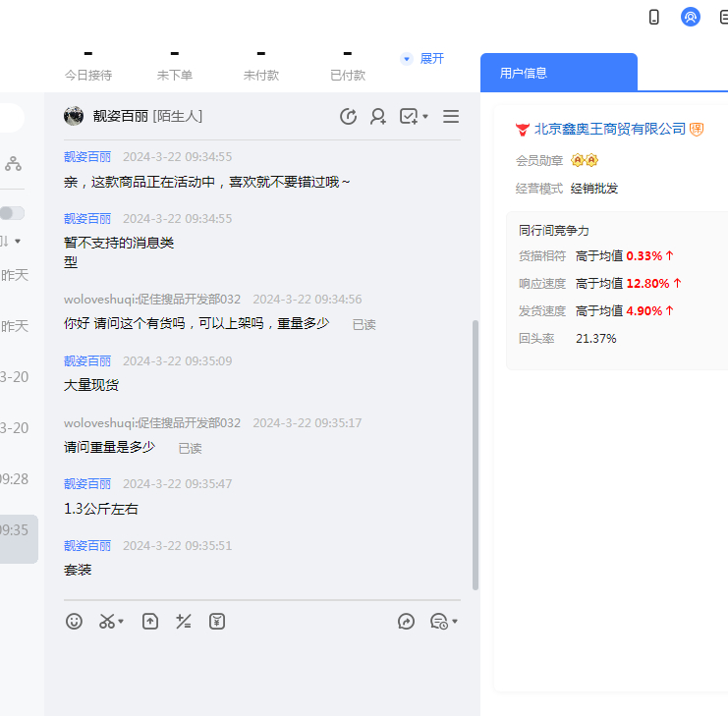
Task: Click the forward arrow bubble icon
Action: coord(406,621)
